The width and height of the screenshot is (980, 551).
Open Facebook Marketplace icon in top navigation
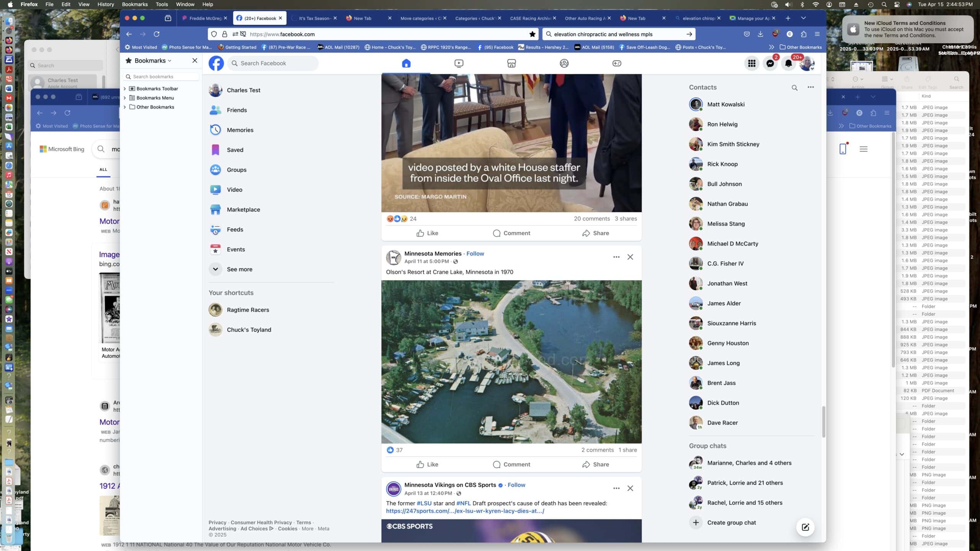511,63
